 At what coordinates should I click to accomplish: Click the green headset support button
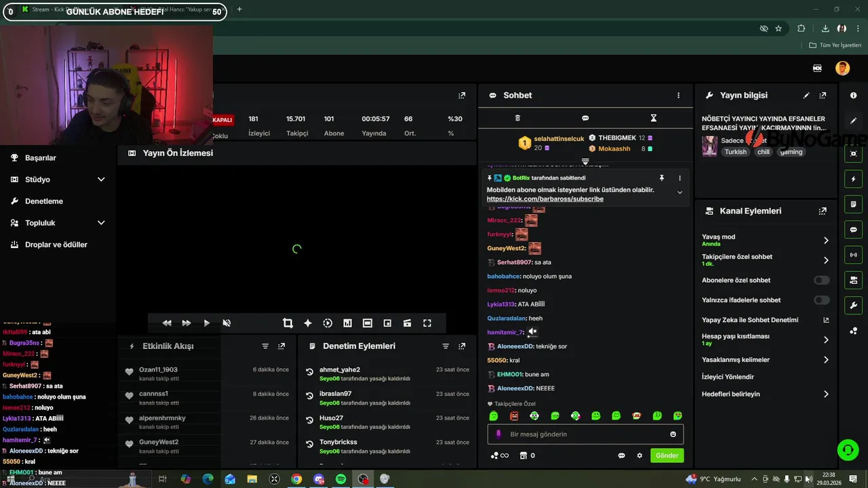[847, 449]
